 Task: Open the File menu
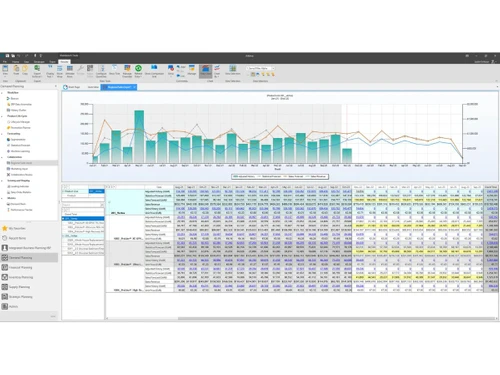click(5, 62)
